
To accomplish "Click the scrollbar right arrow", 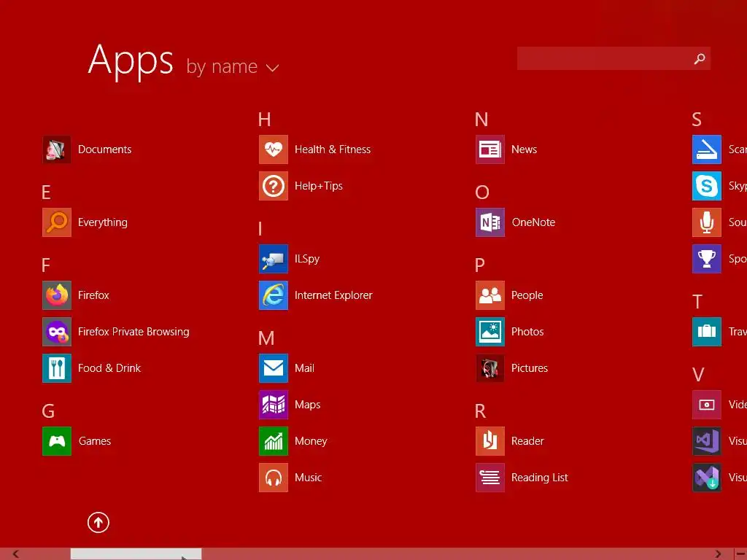I will click(x=718, y=554).
